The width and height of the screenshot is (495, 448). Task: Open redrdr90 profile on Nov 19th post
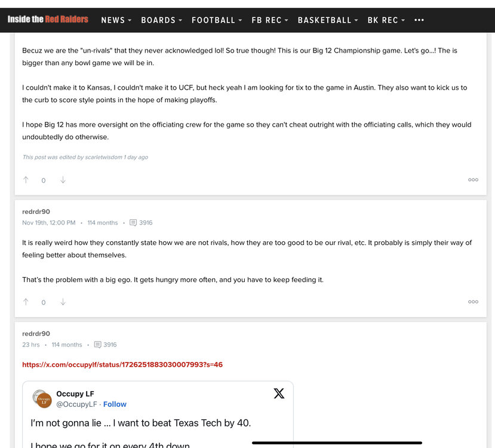point(36,211)
